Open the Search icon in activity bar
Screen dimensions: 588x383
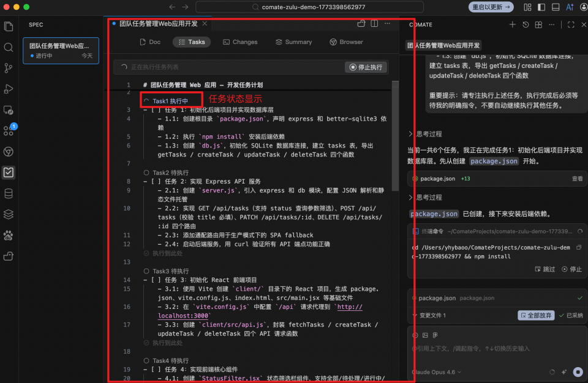tap(8, 47)
